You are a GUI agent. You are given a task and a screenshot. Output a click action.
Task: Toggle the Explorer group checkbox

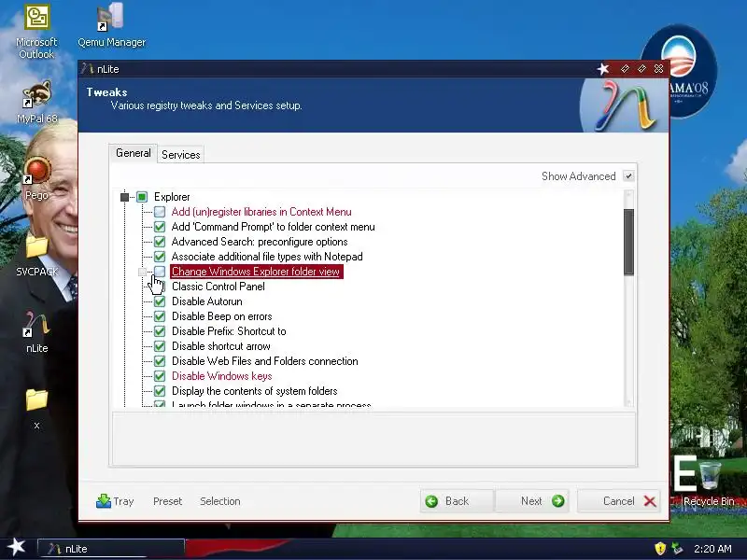[142, 197]
